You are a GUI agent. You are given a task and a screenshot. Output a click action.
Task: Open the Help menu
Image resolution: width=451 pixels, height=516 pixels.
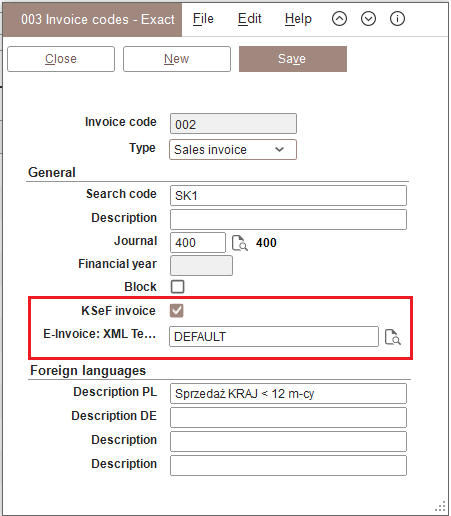[298, 19]
